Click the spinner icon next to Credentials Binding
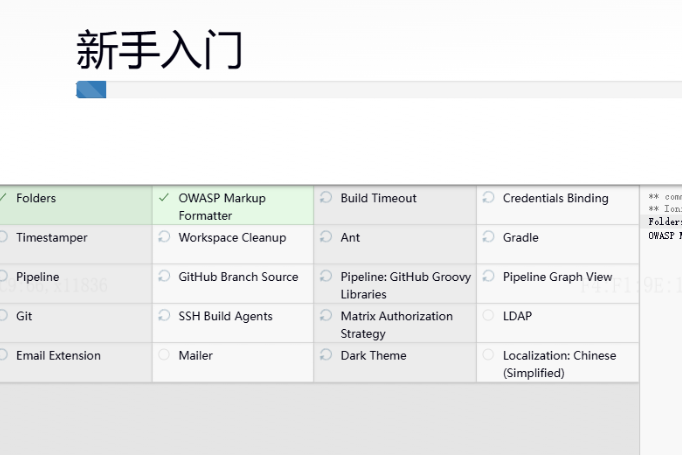Screen dimensions: 682x455 (x=488, y=197)
